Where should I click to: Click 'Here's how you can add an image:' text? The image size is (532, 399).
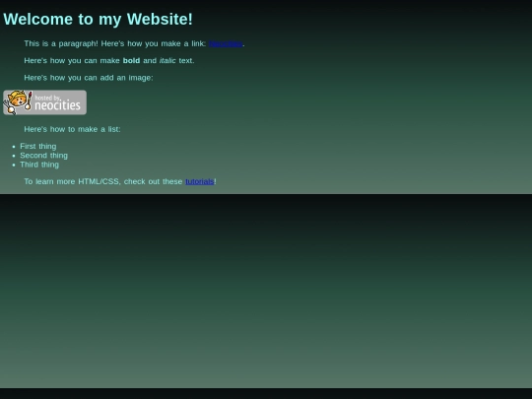(x=89, y=78)
